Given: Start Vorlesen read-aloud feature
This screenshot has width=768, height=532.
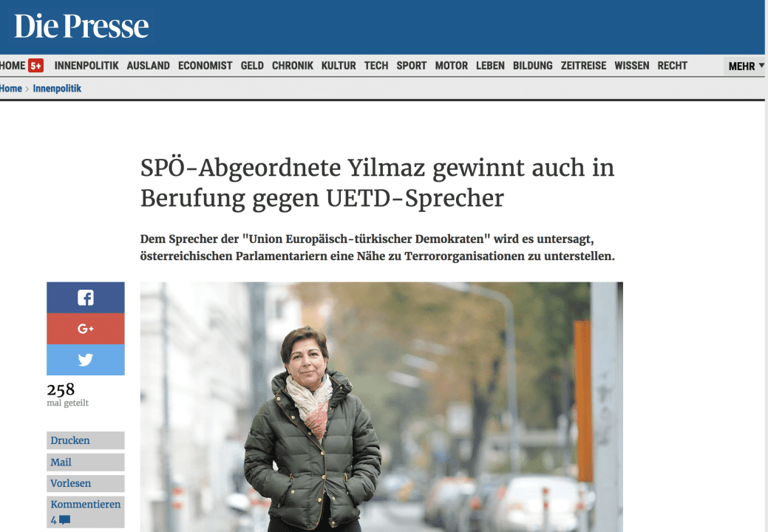Looking at the screenshot, I should (x=85, y=483).
